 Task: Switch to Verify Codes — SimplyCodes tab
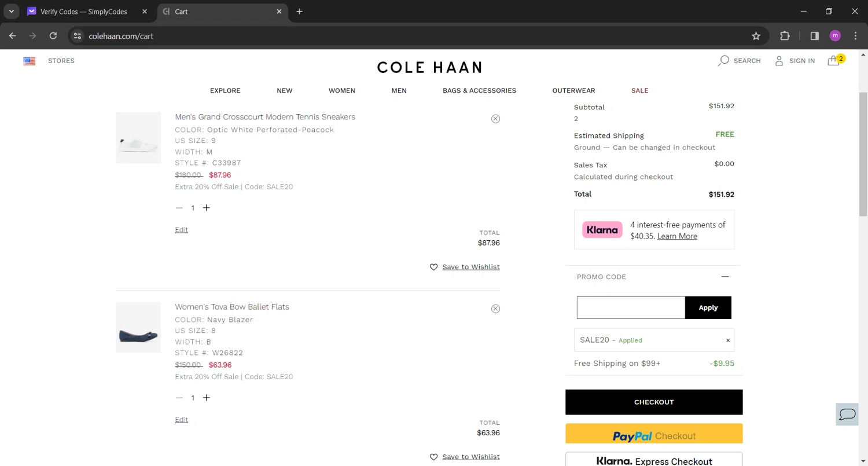coord(89,12)
